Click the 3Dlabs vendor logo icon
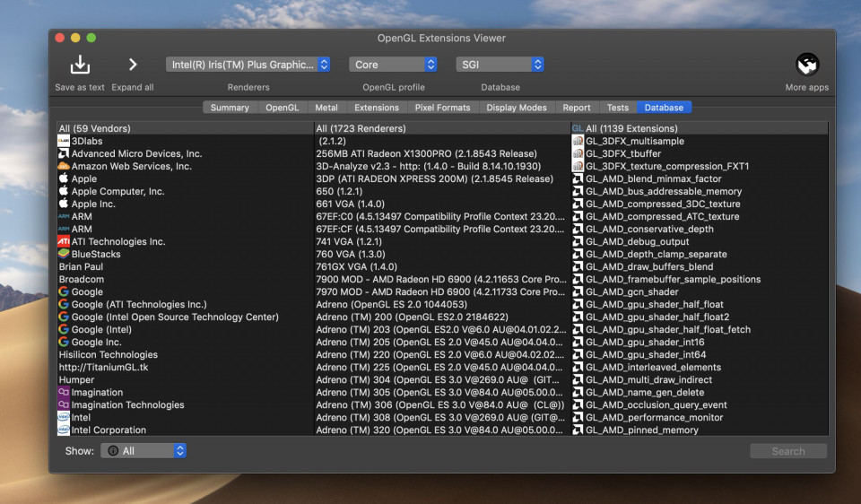 pos(64,141)
